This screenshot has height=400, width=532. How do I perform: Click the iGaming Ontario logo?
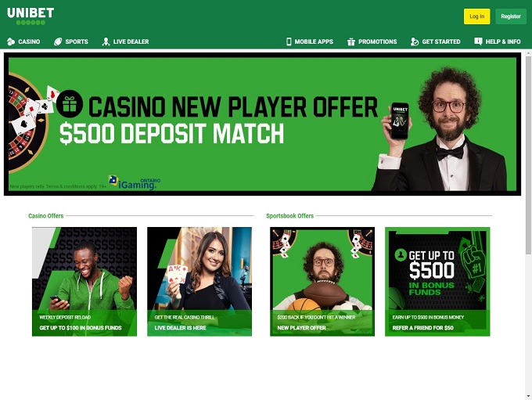[x=135, y=182]
